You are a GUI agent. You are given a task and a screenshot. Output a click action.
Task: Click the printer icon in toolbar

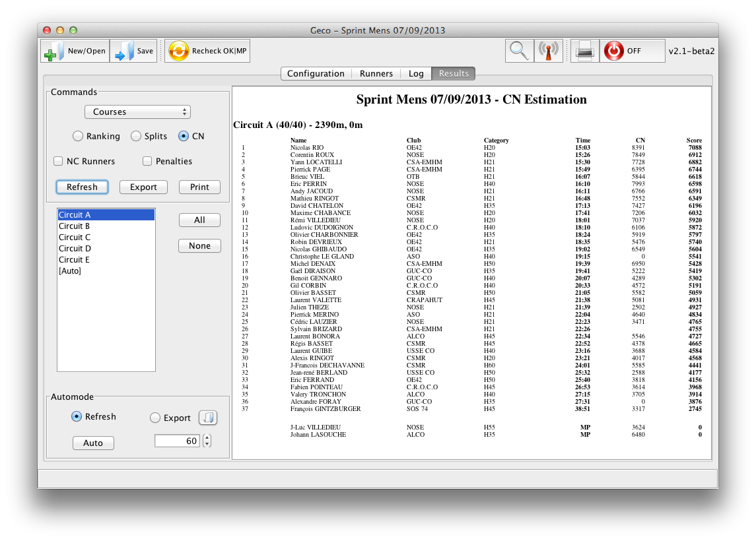[x=584, y=51]
